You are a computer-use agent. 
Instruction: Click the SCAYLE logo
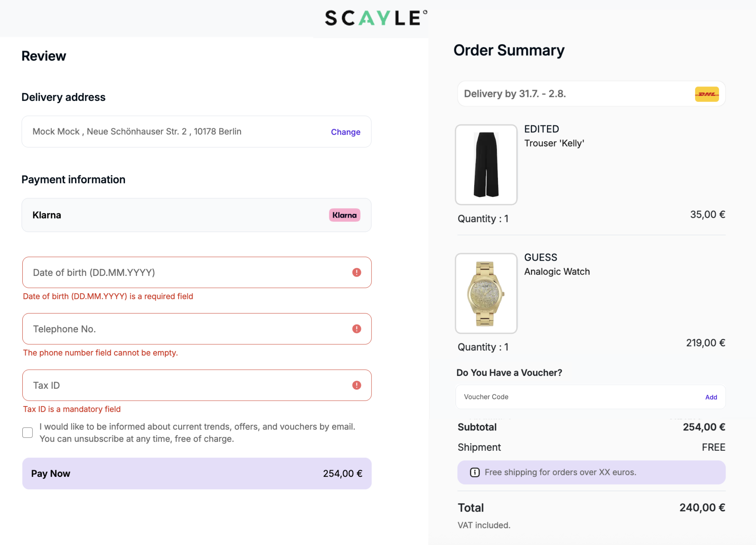[x=375, y=18]
